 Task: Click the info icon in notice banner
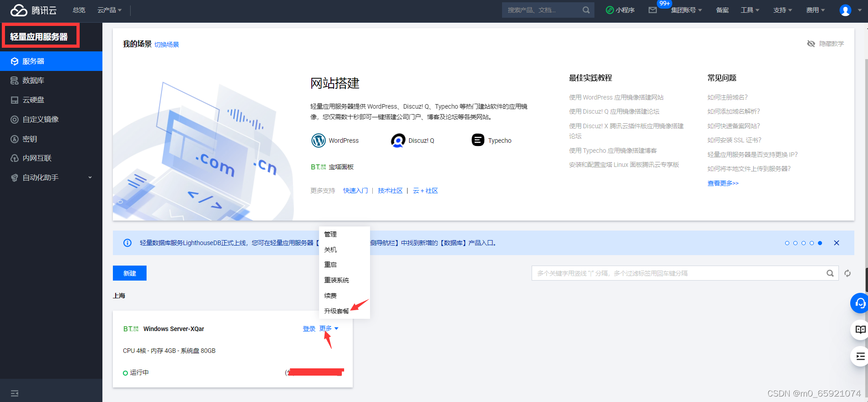[x=127, y=243]
